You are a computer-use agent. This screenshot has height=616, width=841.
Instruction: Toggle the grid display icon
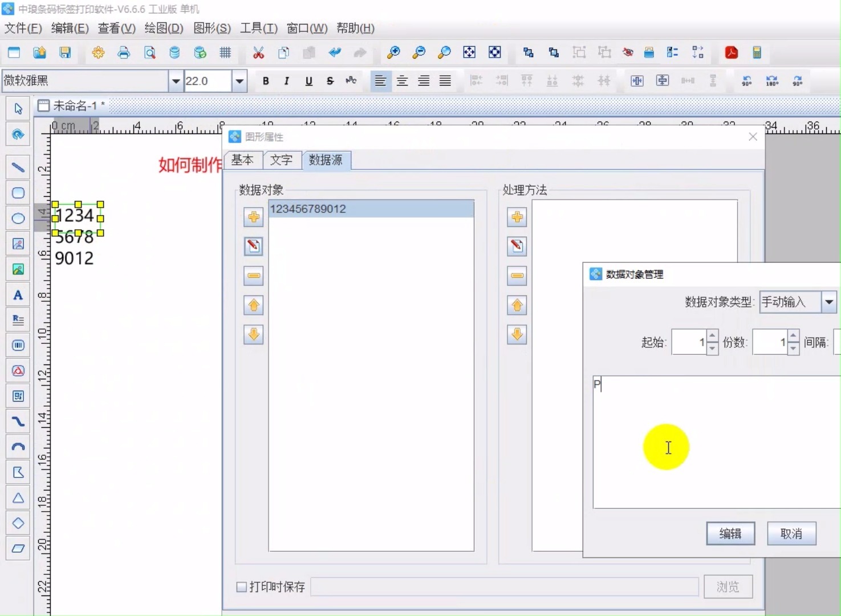[225, 52]
